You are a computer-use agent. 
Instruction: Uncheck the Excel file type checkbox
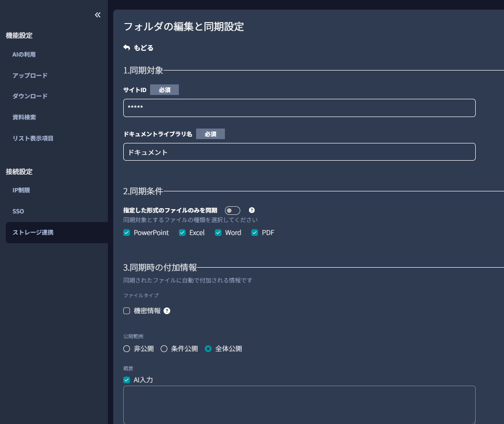click(x=182, y=233)
